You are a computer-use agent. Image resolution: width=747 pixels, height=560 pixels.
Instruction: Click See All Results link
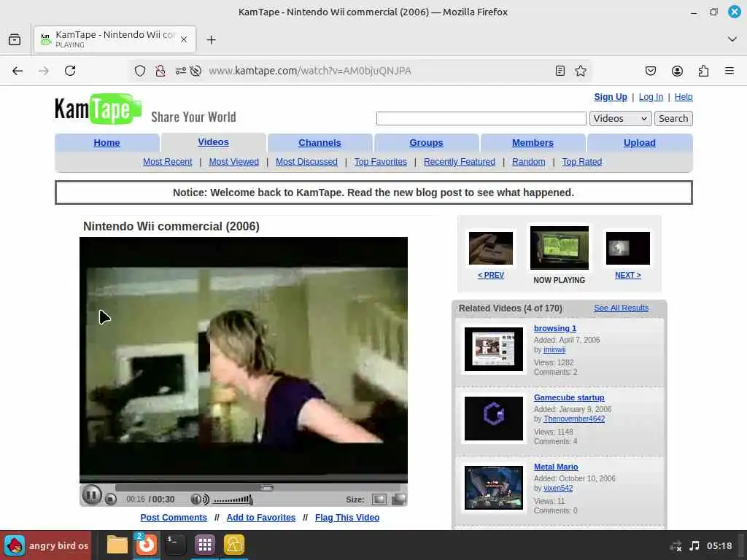(x=621, y=308)
